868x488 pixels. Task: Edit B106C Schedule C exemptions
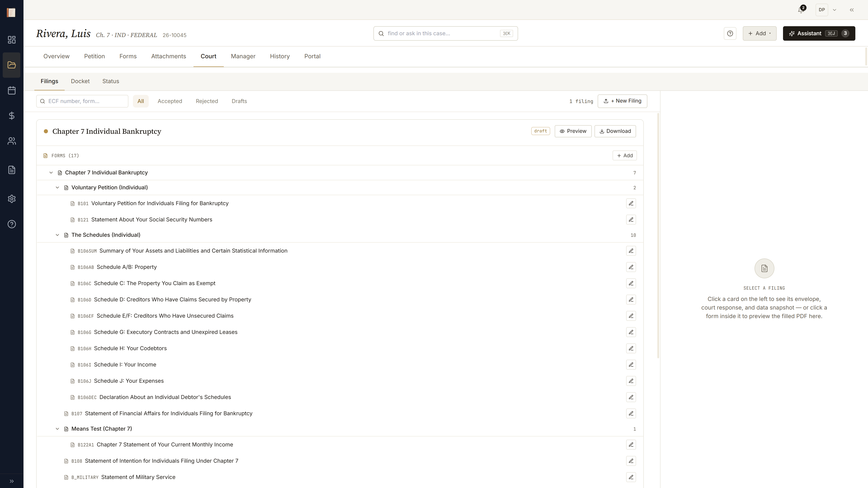coord(631,283)
